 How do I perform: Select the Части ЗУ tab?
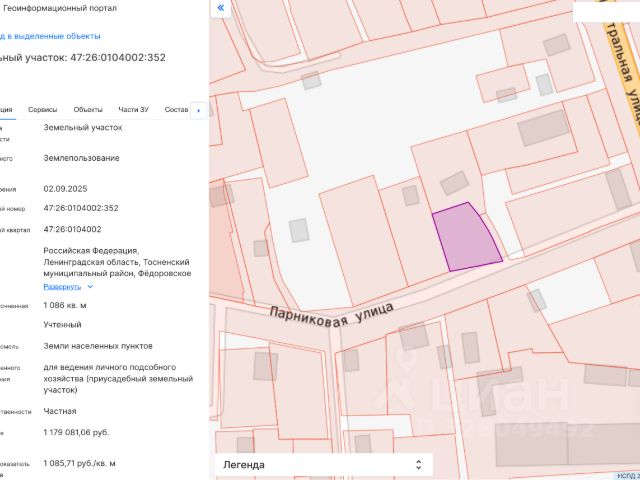coord(133,109)
